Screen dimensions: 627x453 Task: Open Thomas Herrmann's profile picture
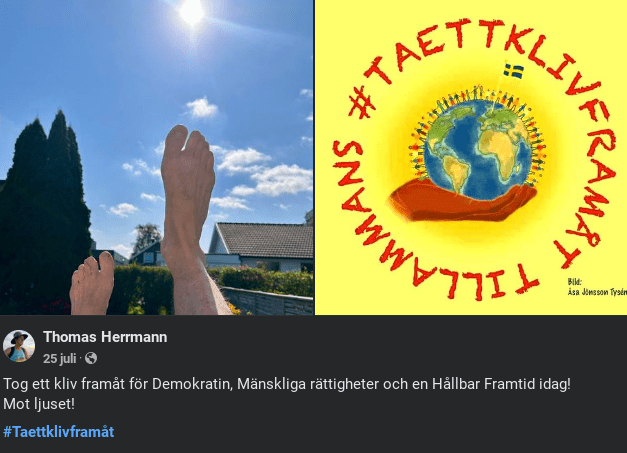pos(19,346)
